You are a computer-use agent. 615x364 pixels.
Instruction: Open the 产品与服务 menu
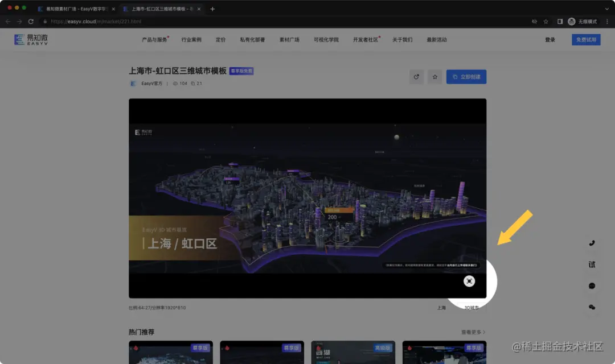[155, 40]
